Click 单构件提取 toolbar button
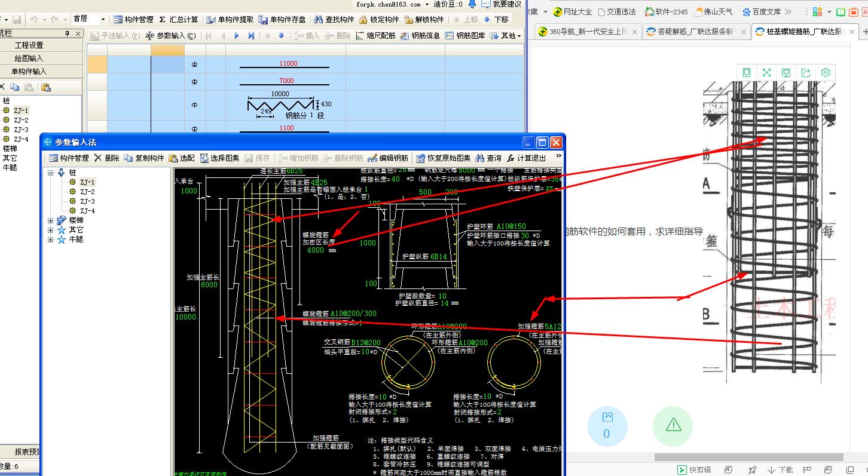This screenshot has width=868, height=476. click(x=230, y=19)
